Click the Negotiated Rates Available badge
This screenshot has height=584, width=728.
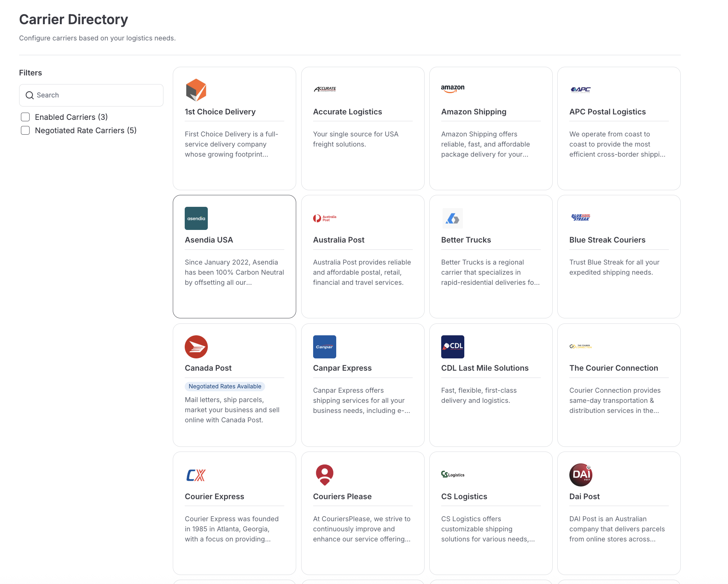point(225,386)
